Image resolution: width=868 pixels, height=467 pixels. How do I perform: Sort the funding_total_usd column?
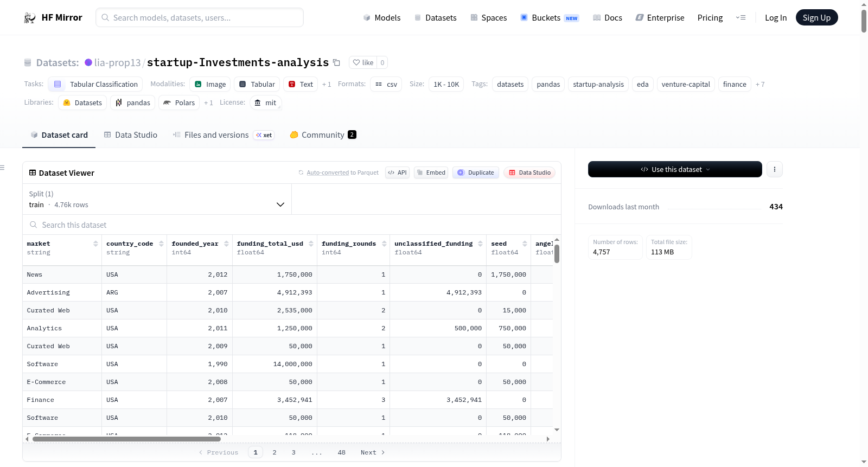point(311,244)
